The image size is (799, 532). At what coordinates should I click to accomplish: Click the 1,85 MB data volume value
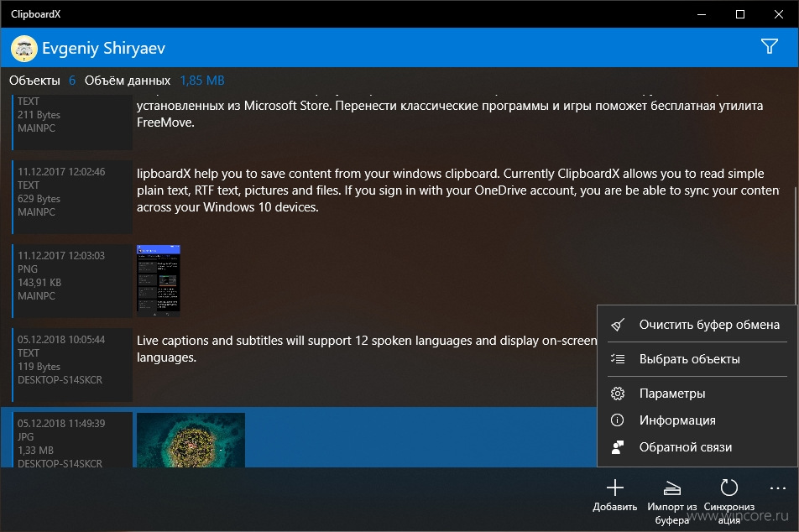(x=202, y=81)
